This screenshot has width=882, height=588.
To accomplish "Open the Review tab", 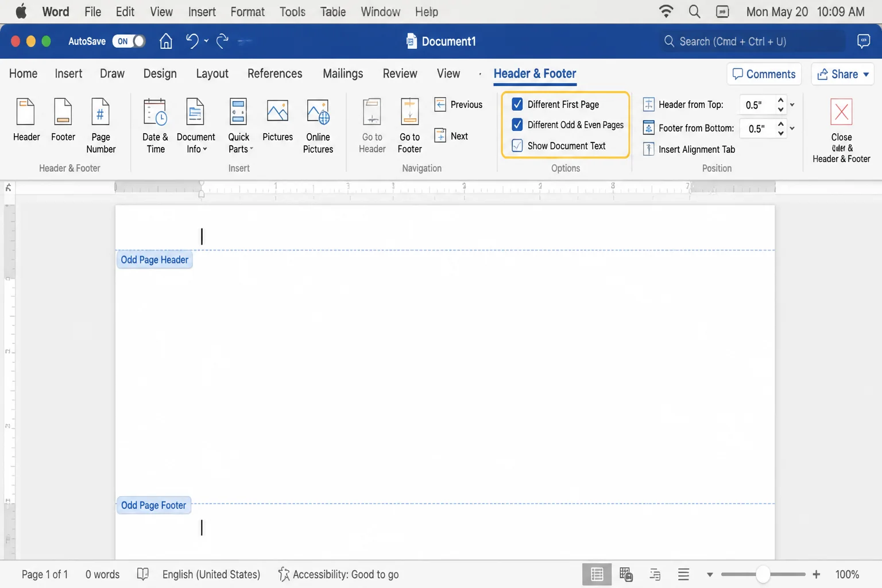I will coord(400,73).
